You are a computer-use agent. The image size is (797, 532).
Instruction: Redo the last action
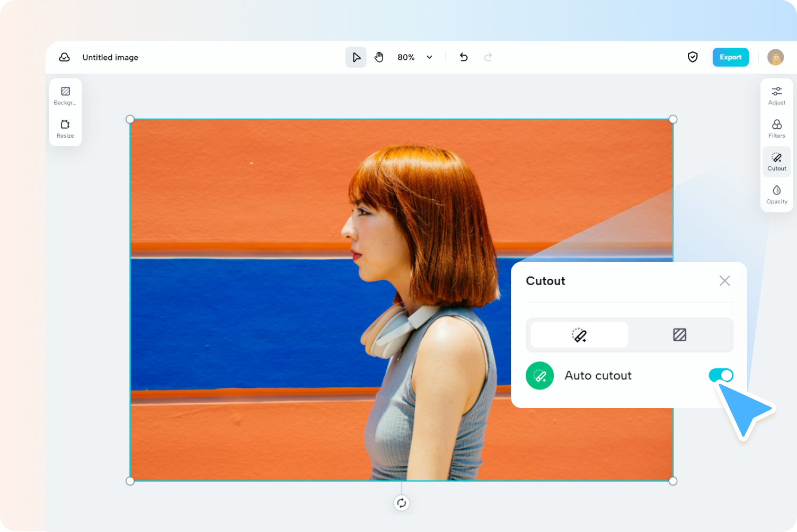pyautogui.click(x=488, y=57)
